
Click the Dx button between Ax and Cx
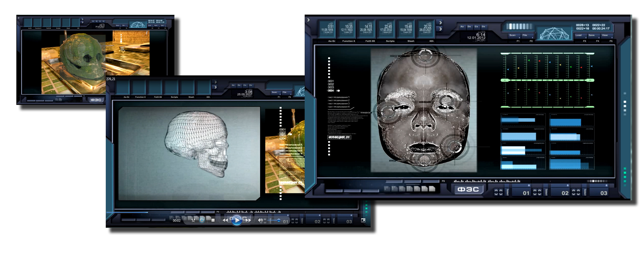(469, 26)
